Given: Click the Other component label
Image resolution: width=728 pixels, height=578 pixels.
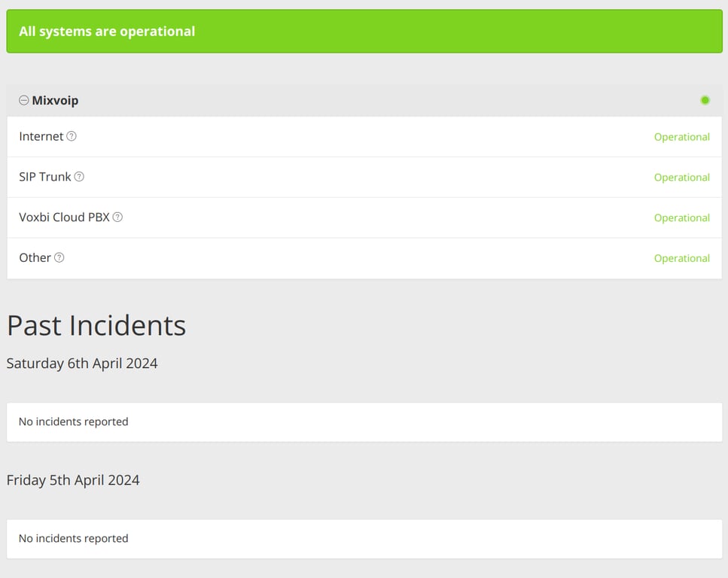Looking at the screenshot, I should click(35, 257).
